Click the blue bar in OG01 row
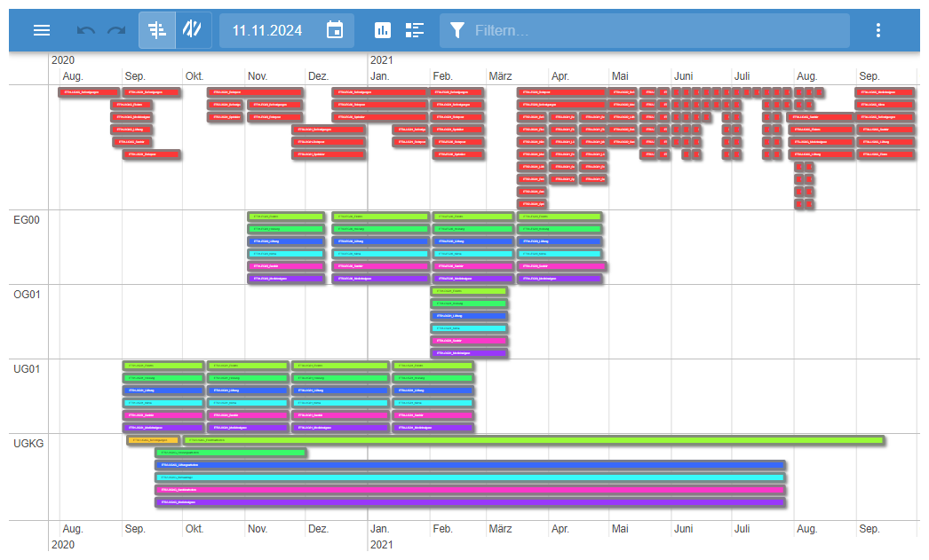 (469, 316)
